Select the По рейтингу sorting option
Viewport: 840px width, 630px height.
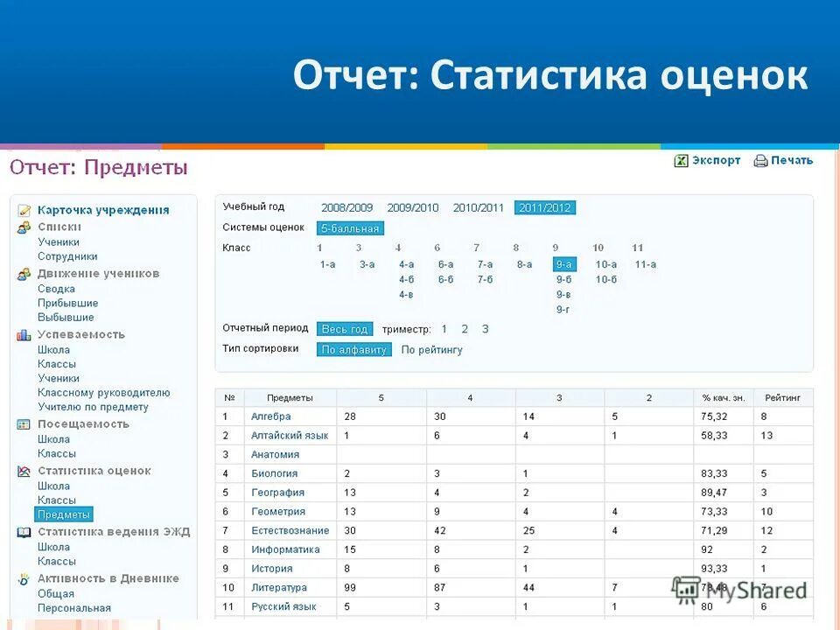[430, 349]
